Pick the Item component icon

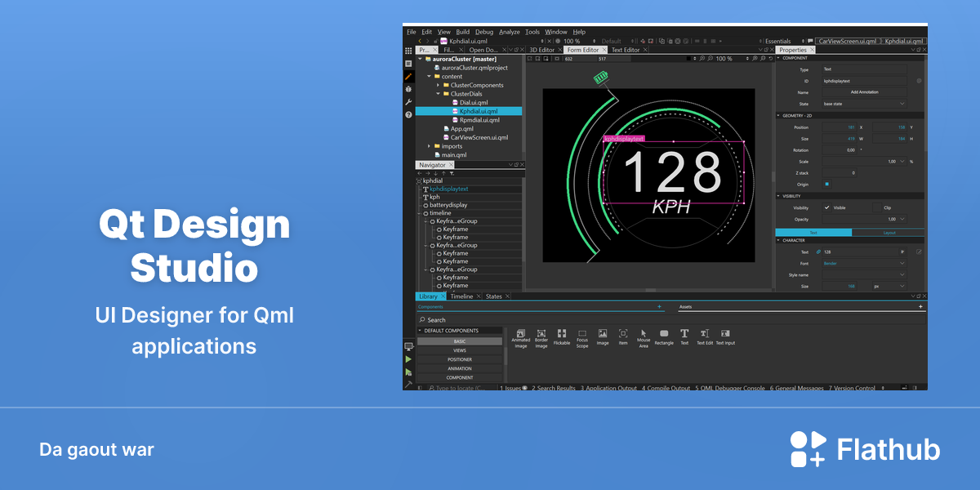click(x=623, y=334)
